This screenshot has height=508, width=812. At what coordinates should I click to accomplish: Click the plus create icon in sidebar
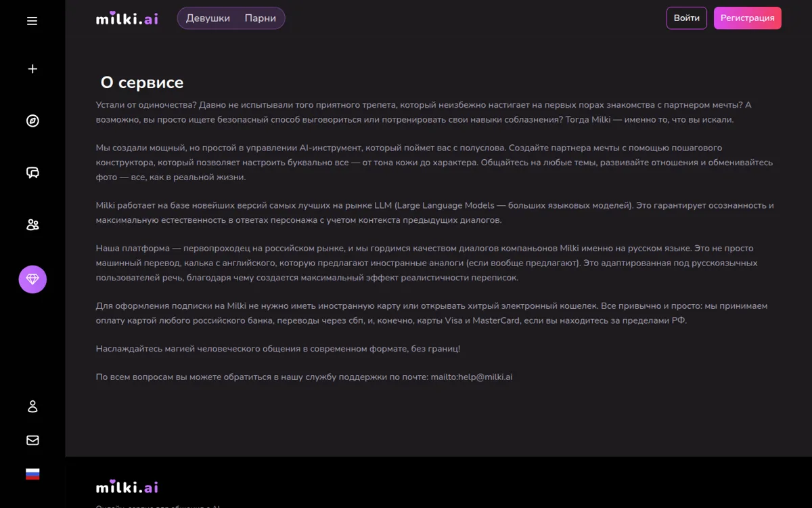pos(32,69)
